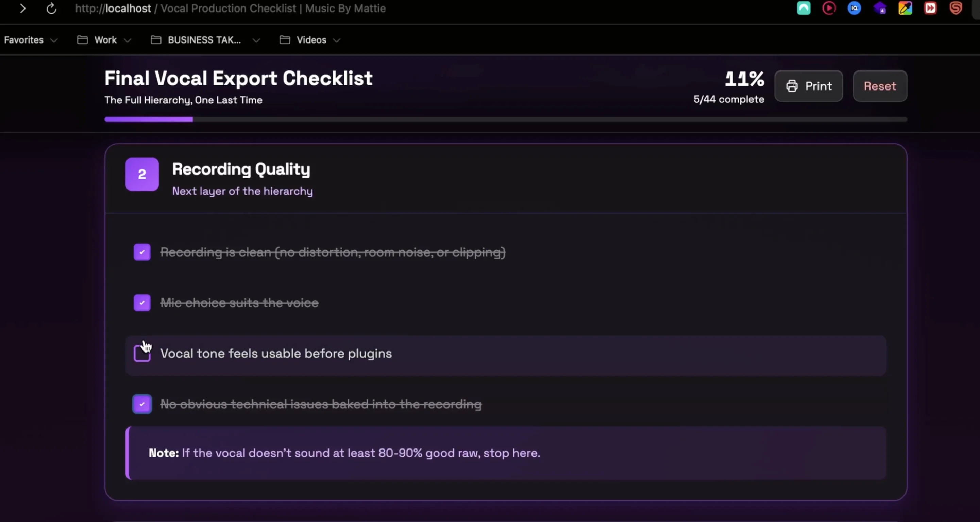Open the NordVPN browser extension
This screenshot has height=522, width=980.
pyautogui.click(x=804, y=8)
